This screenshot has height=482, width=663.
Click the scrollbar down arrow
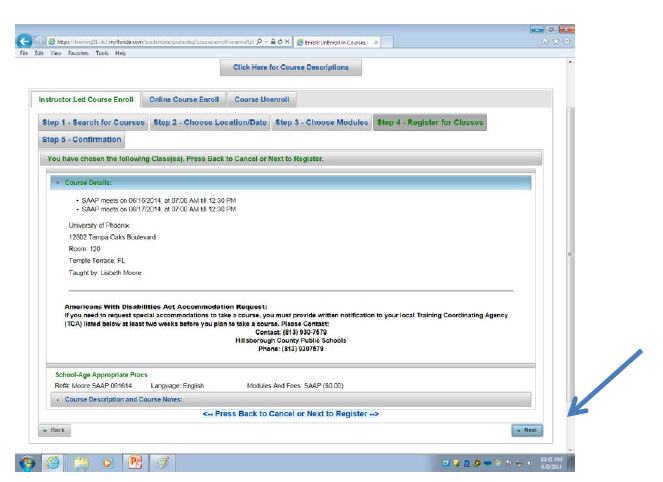[x=570, y=450]
